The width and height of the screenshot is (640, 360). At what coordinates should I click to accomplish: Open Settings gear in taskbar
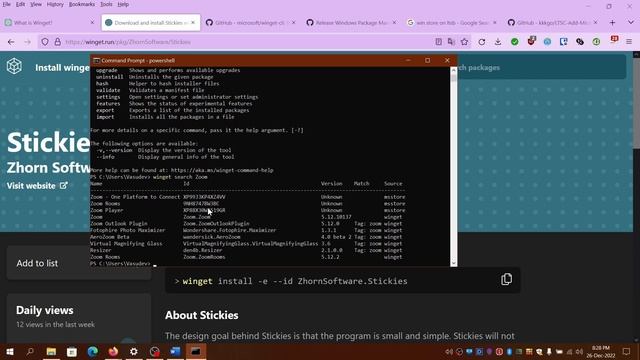[x=134, y=351]
